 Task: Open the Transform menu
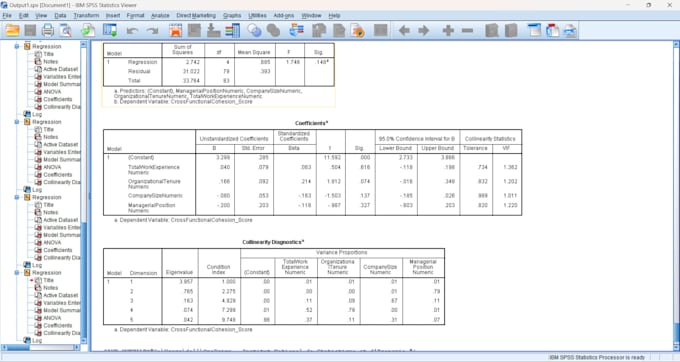(86, 16)
